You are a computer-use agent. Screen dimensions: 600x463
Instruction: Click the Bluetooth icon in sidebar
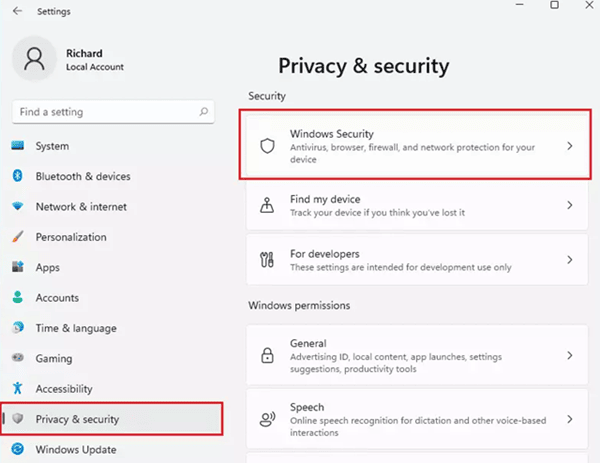[x=17, y=176]
